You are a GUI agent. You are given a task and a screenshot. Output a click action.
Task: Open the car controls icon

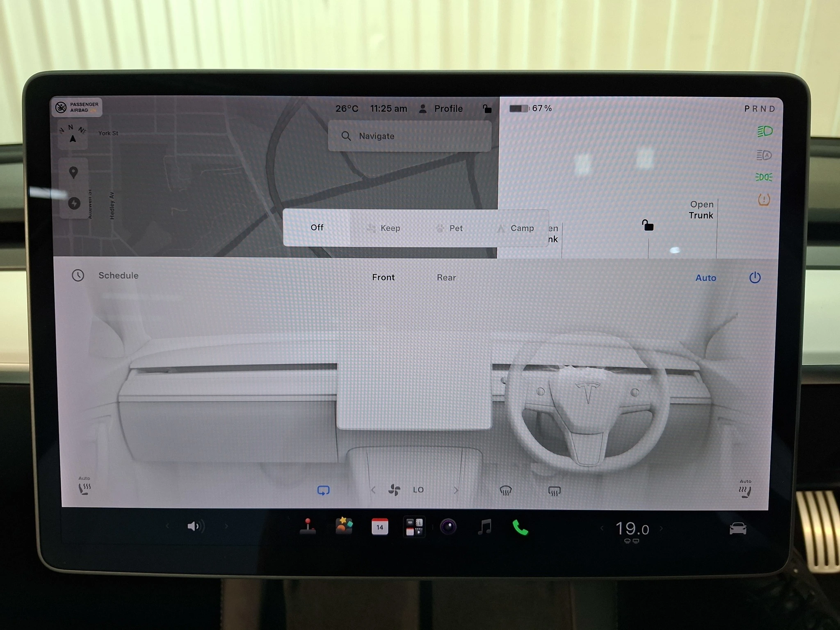click(x=737, y=528)
